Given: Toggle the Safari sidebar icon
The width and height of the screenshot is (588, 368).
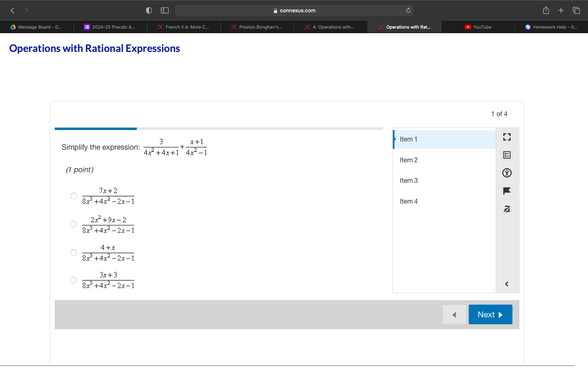Looking at the screenshot, I should click(165, 11).
